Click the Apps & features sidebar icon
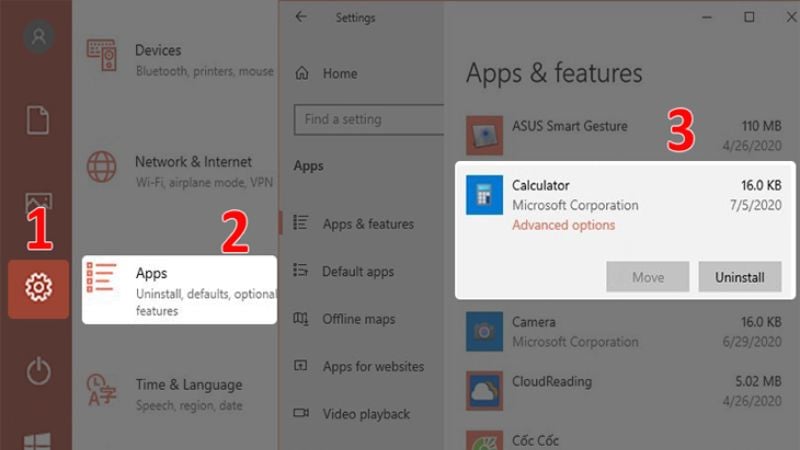Viewport: 800px width, 450px height. coord(301,222)
